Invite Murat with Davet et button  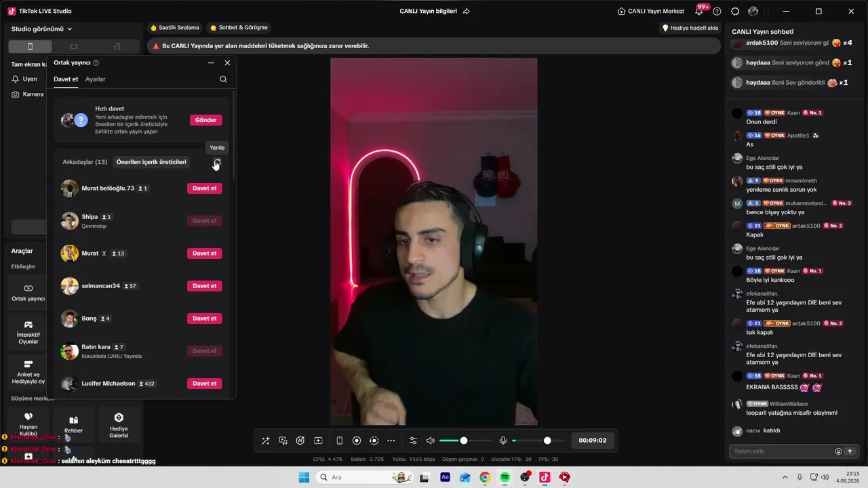coord(204,253)
